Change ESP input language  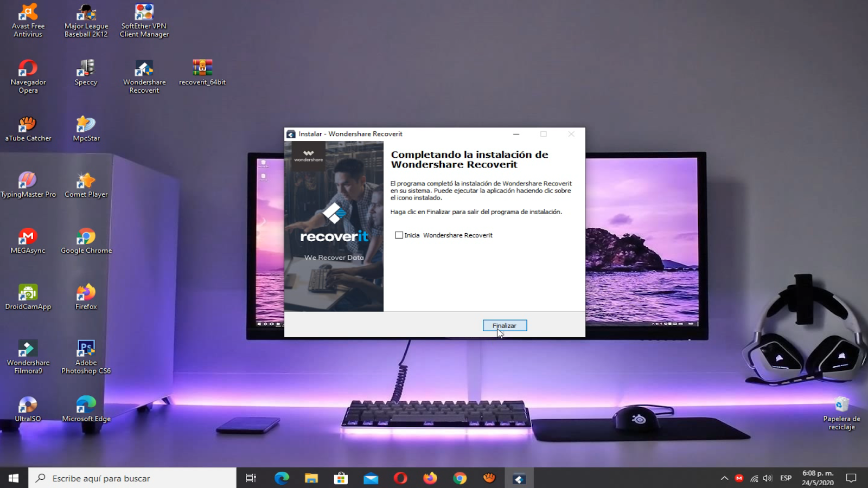[786, 478]
